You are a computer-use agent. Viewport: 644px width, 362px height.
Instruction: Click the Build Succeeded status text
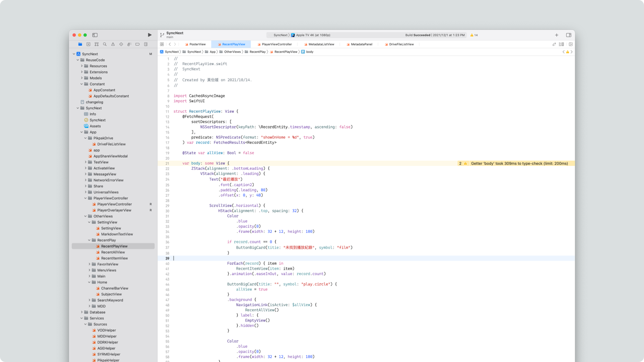coord(417,35)
